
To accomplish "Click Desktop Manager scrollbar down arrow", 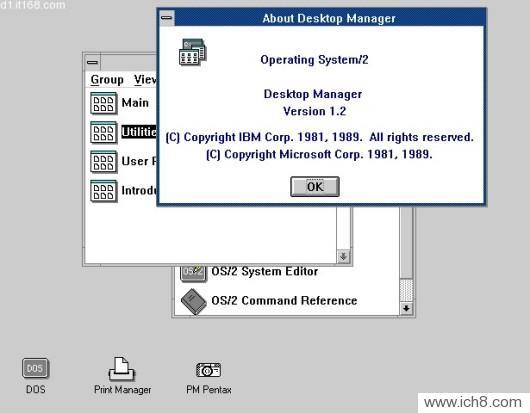I will [x=343, y=257].
